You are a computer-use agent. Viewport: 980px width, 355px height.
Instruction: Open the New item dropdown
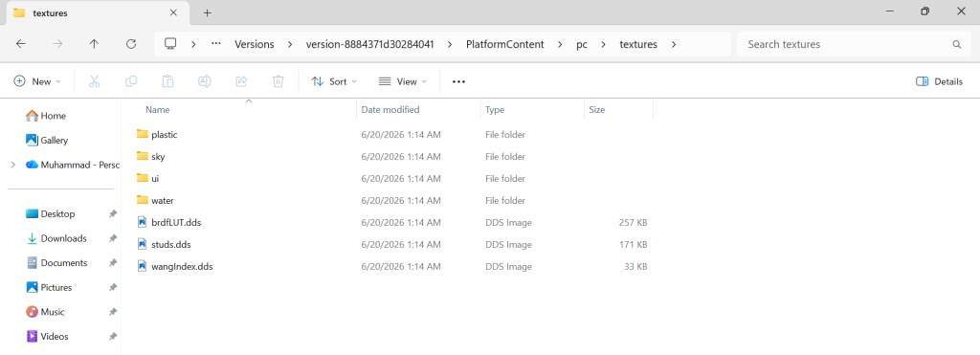[37, 81]
